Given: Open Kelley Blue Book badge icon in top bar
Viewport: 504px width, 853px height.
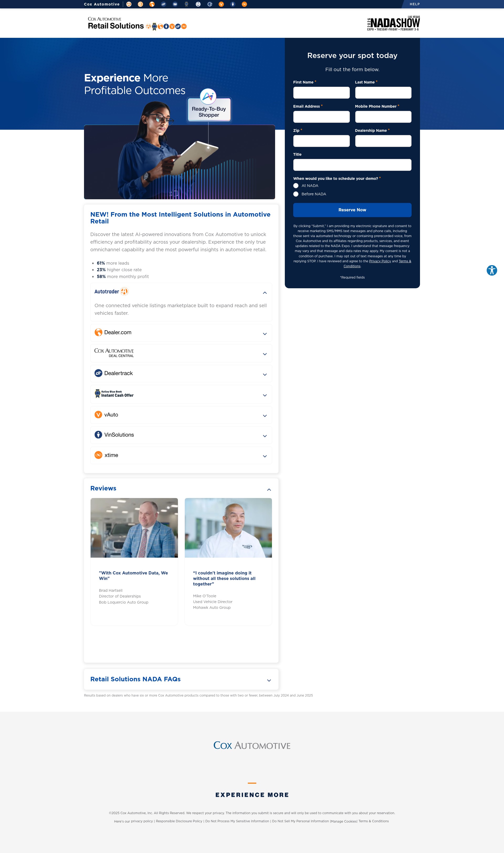Looking at the screenshot, I should point(186,4).
